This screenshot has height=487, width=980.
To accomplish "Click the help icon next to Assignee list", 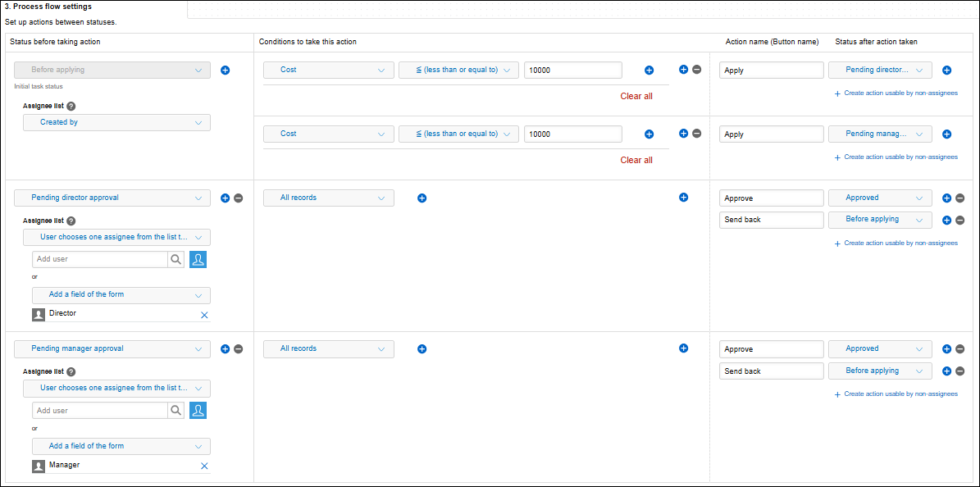I will (71, 106).
